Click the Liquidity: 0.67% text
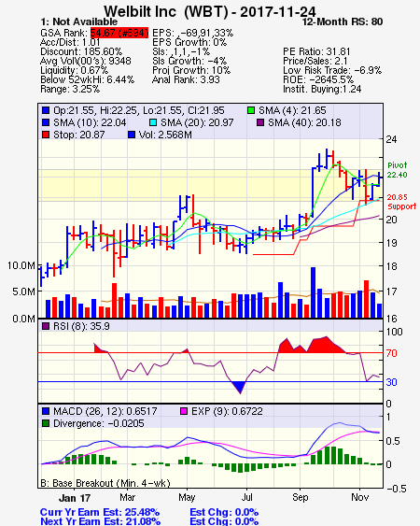This screenshot has height=526, width=420. point(74,70)
